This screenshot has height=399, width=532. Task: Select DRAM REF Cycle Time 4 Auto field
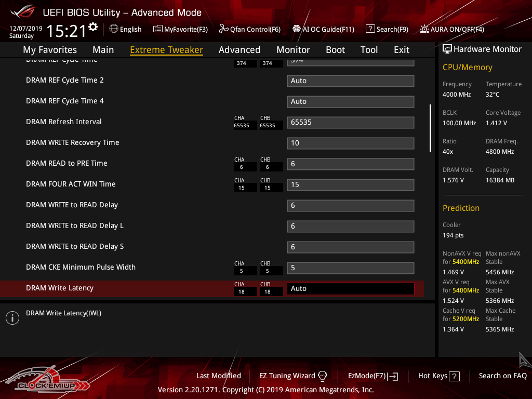(x=350, y=102)
